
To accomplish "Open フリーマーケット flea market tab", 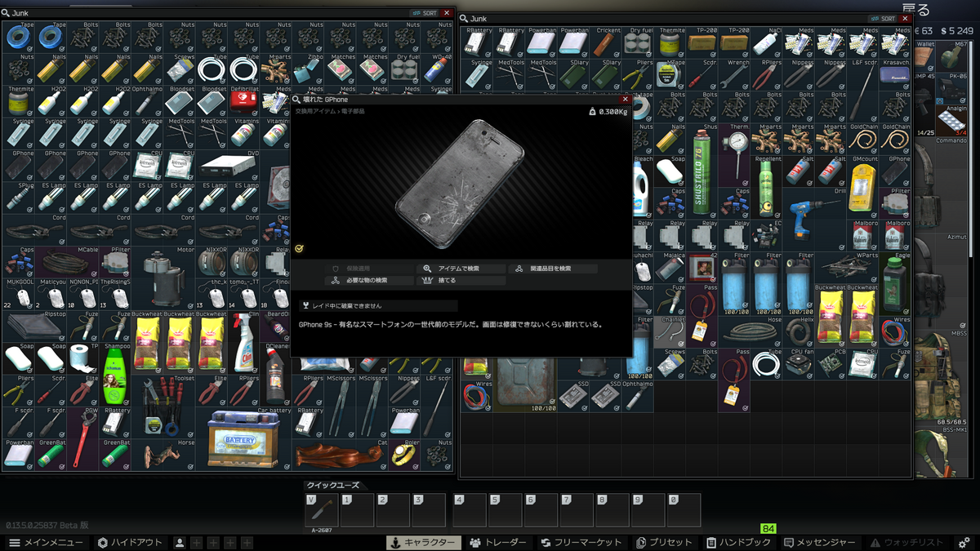I will click(x=581, y=542).
